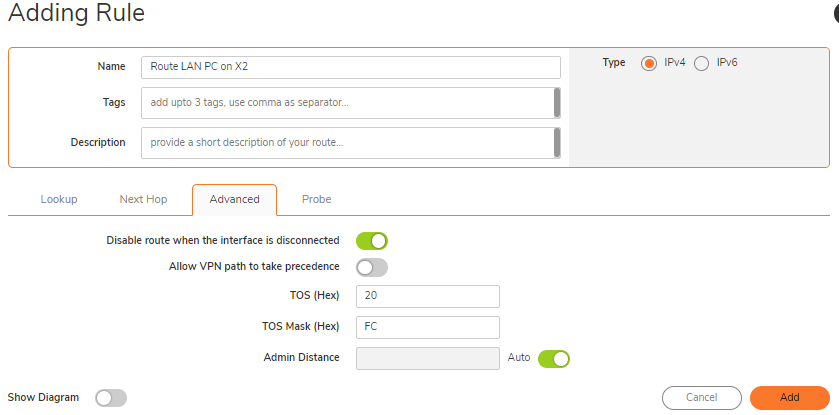Click the Description field scrollbar

(557, 143)
